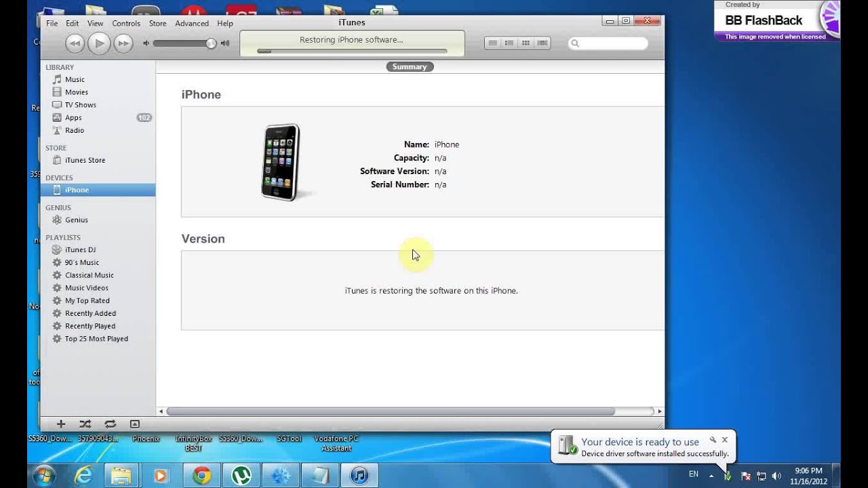Click the EN language indicator
This screenshot has width=868, height=488.
[693, 474]
